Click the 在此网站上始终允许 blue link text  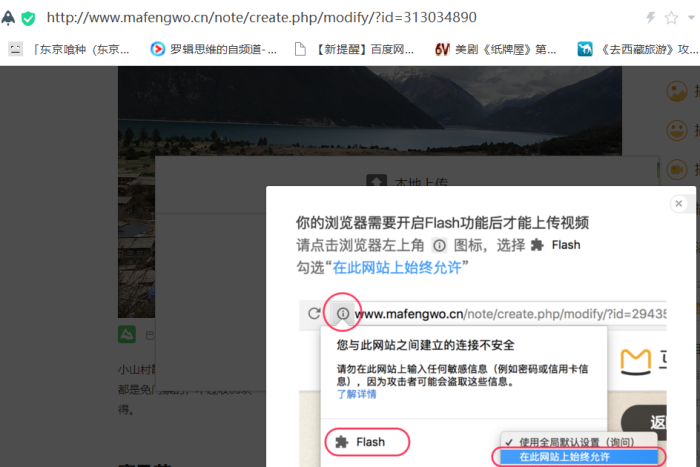point(397,267)
